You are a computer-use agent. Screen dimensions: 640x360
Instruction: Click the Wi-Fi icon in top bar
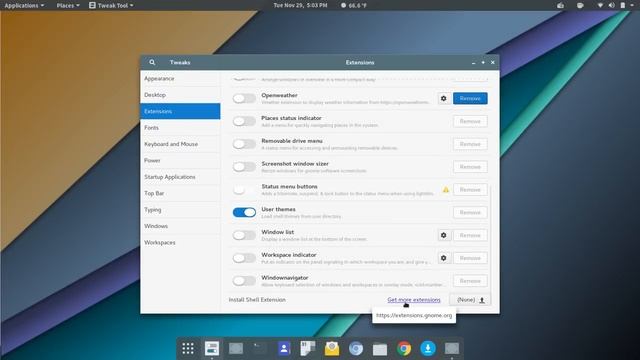[600, 5]
